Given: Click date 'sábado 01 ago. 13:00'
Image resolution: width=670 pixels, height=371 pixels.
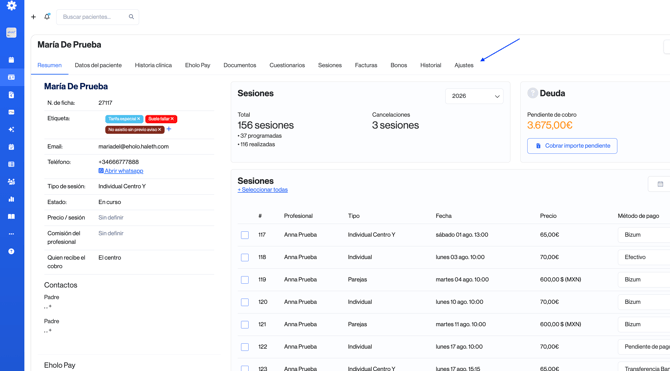Looking at the screenshot, I should 462,235.
